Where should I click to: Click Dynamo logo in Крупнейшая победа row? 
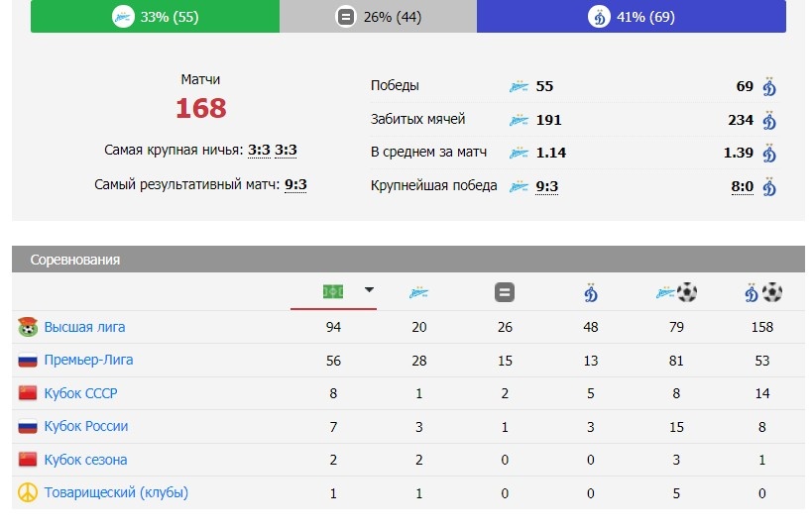[769, 187]
